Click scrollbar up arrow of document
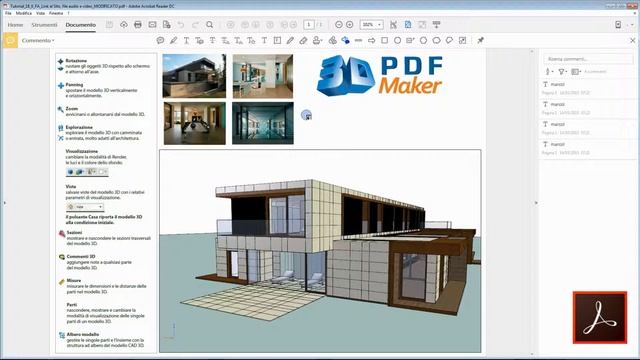 (531, 51)
